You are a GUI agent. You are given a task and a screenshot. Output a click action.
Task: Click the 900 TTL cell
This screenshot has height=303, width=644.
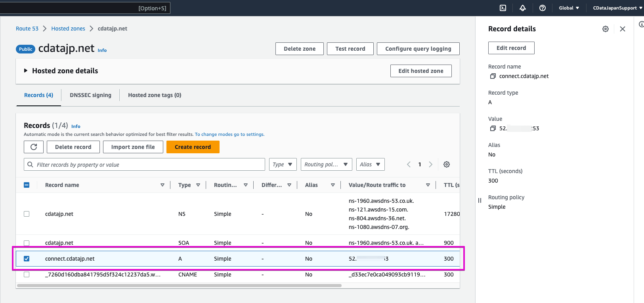(449, 243)
